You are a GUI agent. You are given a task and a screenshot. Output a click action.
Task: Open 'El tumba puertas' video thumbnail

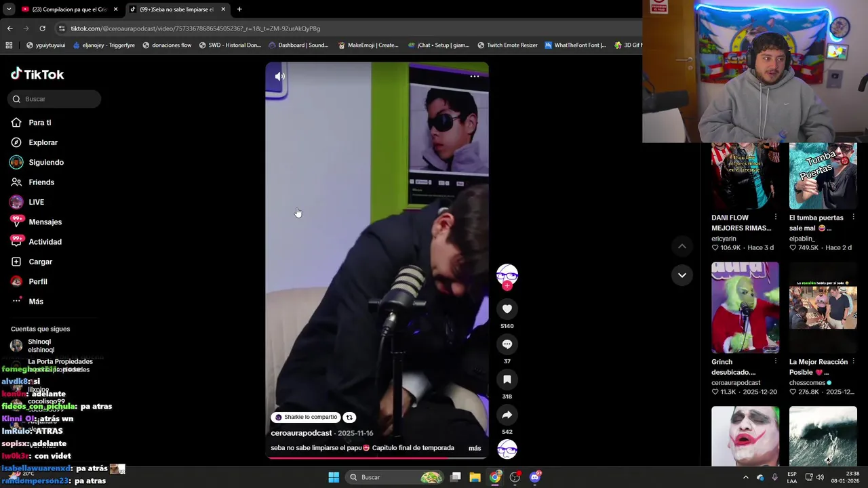tap(823, 176)
